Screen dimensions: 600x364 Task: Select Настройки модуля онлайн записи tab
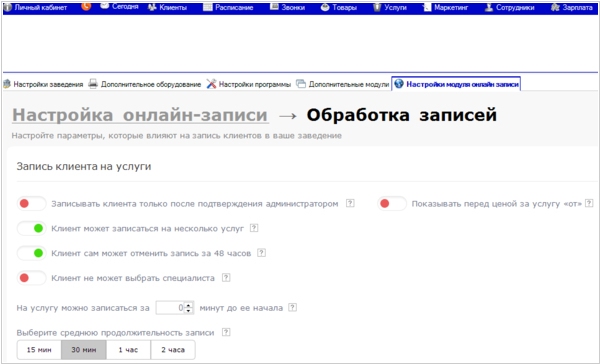coord(456,84)
